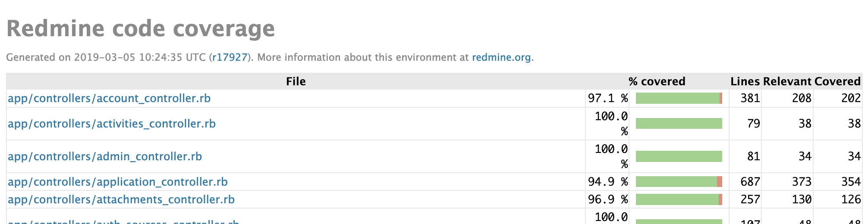Sort by % covered column header
The height and width of the screenshot is (224, 868).
pos(657,81)
